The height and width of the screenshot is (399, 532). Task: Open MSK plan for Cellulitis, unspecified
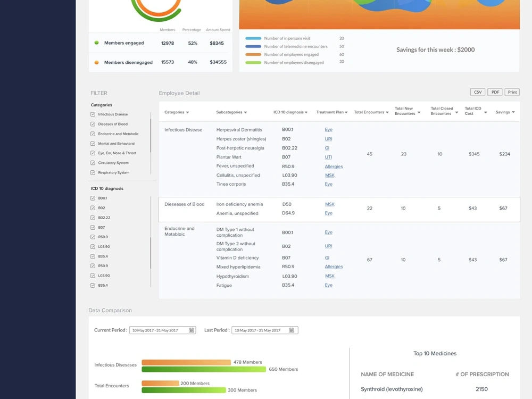pyautogui.click(x=330, y=176)
